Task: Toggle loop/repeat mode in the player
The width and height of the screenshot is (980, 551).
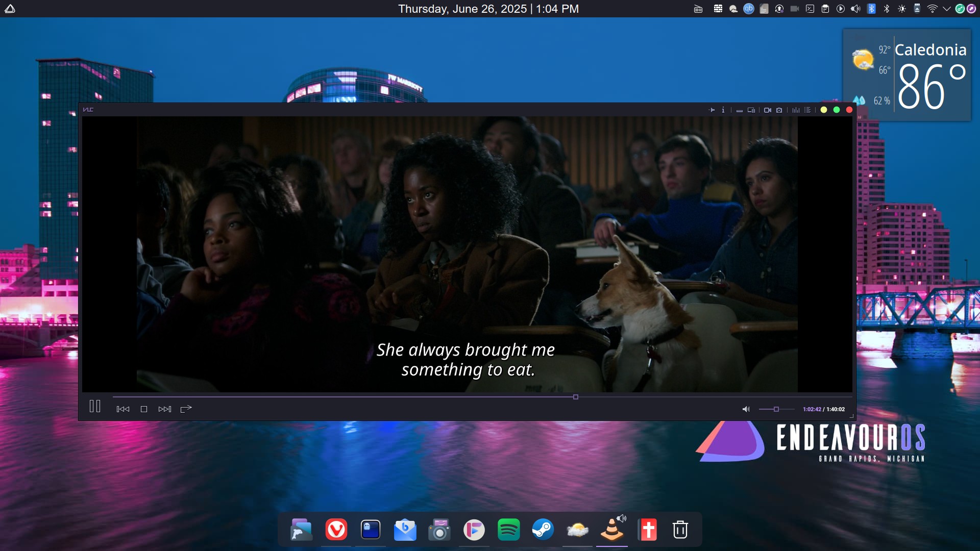Action: point(186,409)
